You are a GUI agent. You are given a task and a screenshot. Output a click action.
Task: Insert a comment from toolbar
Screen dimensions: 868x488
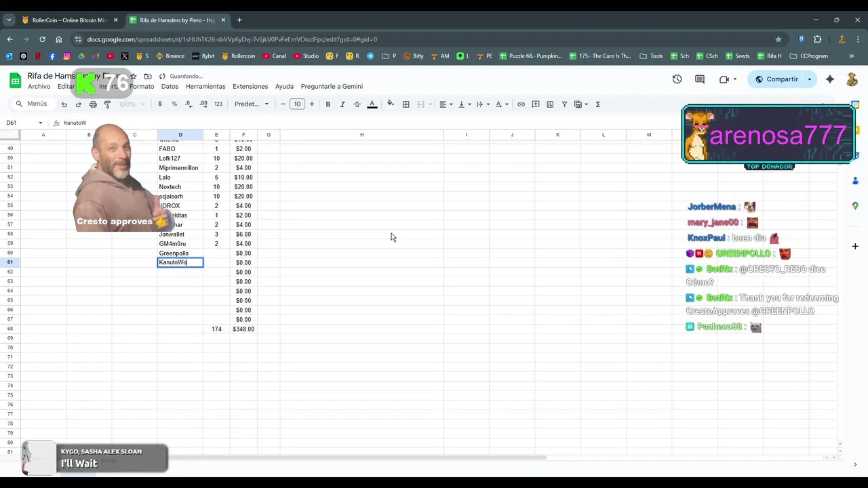(536, 104)
